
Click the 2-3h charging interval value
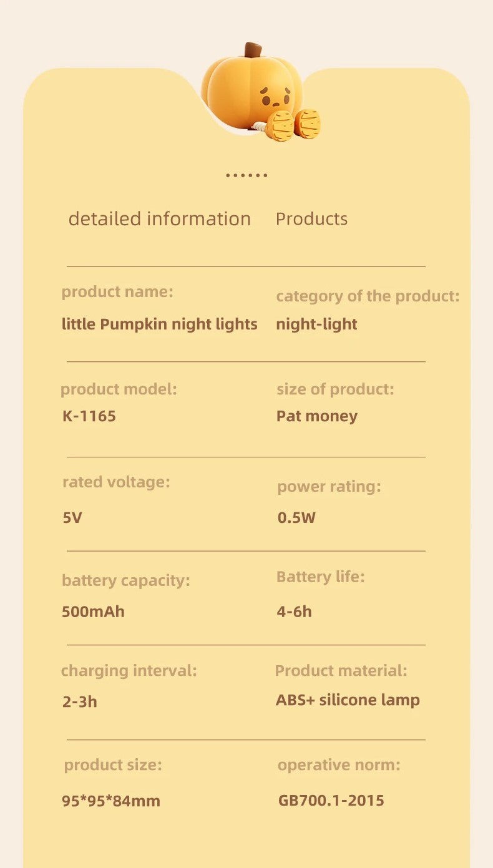(x=80, y=701)
